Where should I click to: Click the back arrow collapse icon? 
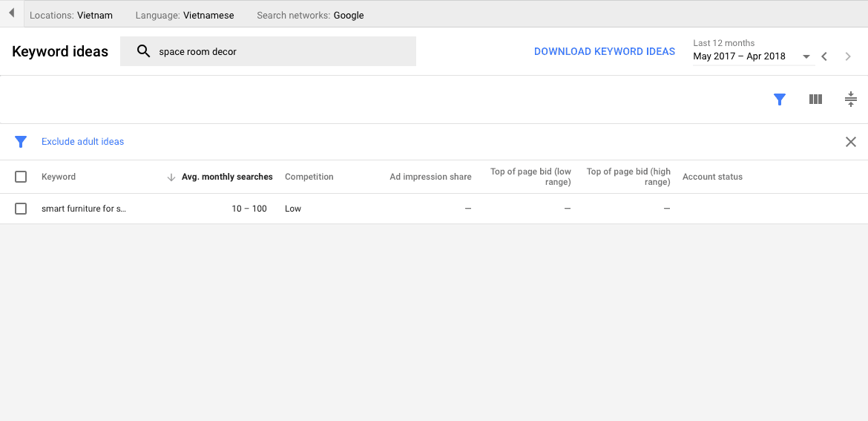pos(11,13)
